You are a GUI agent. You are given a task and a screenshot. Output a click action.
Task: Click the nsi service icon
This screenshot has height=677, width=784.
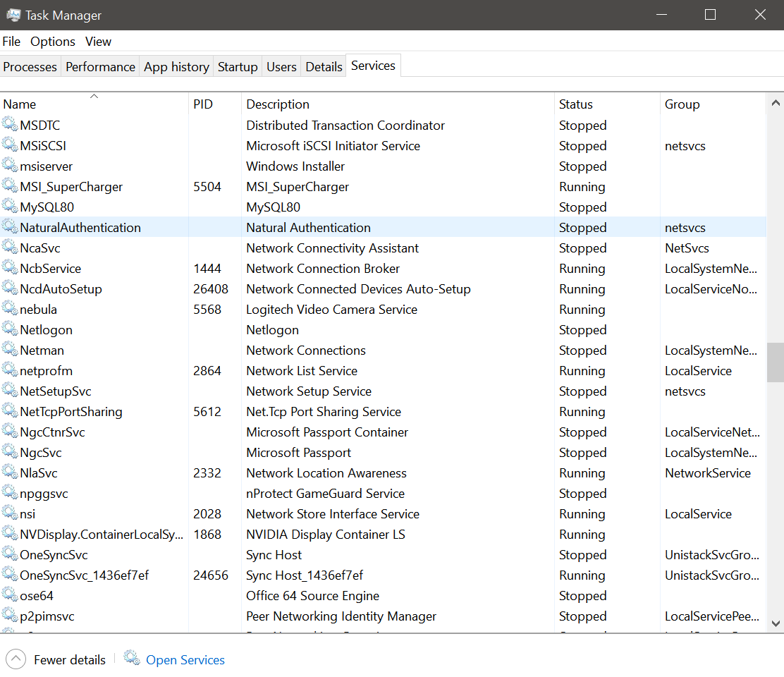[10, 513]
